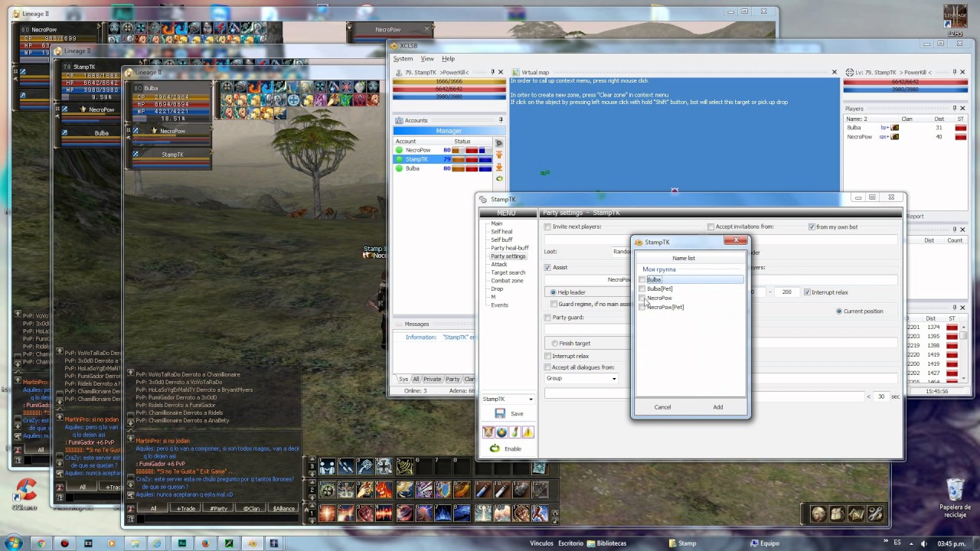The width and height of the screenshot is (980, 551).
Task: Click the range field showing 200
Action: pyautogui.click(x=787, y=292)
